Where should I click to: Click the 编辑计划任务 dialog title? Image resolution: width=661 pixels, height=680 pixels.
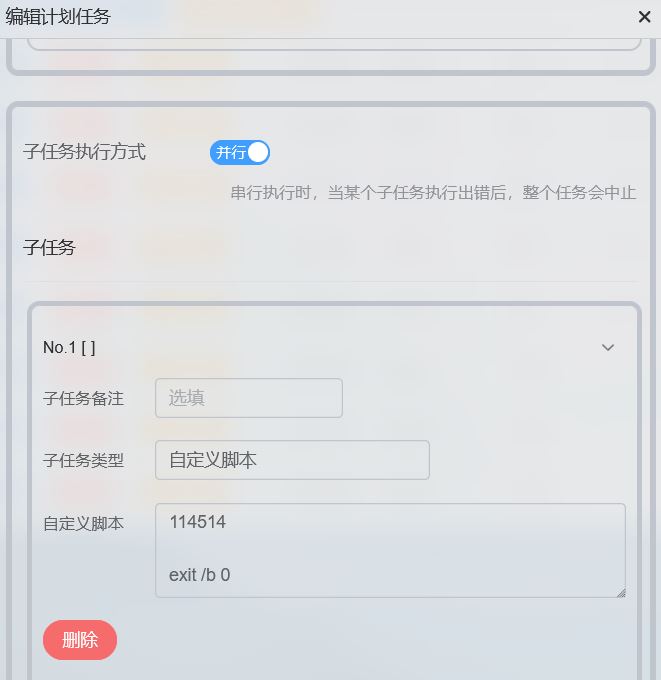[x=58, y=17]
